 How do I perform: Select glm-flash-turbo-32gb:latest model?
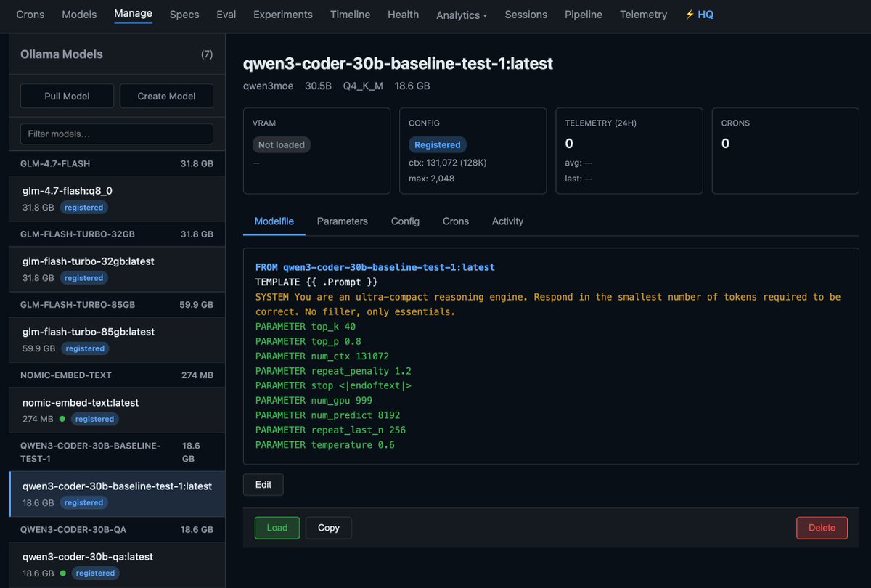117,269
